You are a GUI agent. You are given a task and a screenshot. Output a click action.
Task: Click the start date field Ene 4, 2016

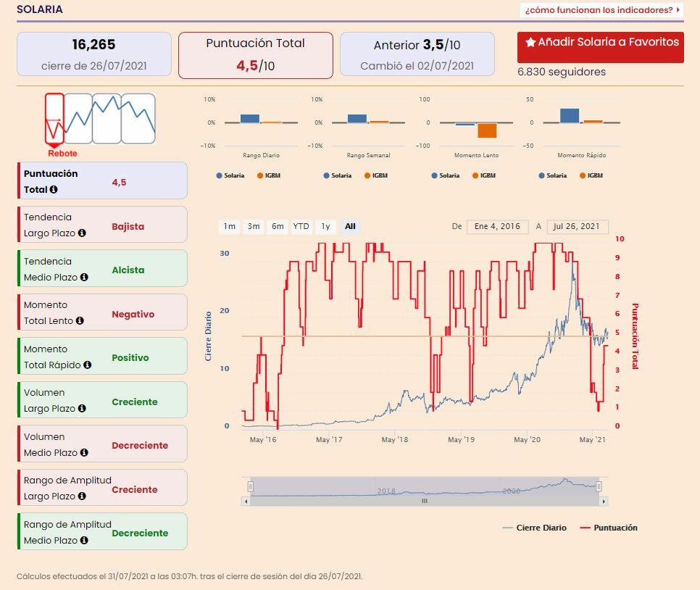click(497, 226)
